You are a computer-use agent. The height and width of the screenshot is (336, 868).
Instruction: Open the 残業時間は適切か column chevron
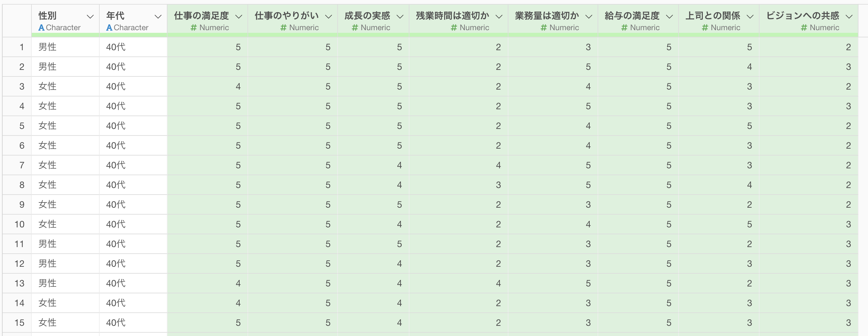pos(499,16)
